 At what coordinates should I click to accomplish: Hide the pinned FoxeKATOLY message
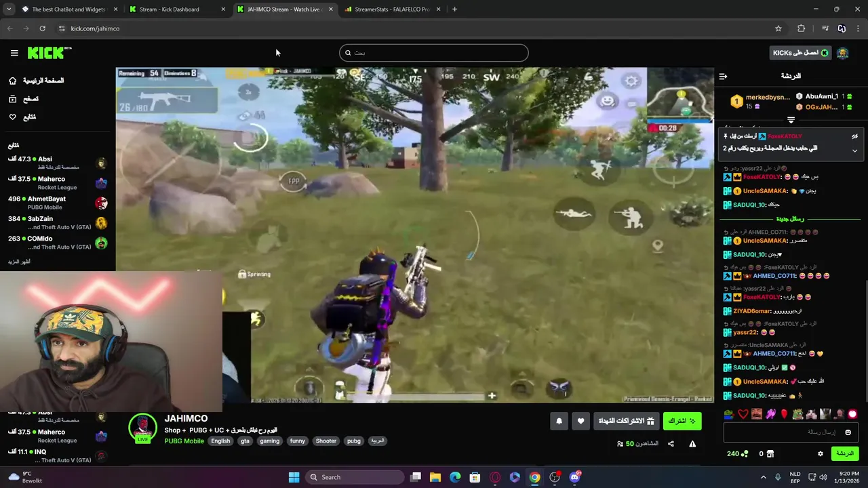point(854,136)
